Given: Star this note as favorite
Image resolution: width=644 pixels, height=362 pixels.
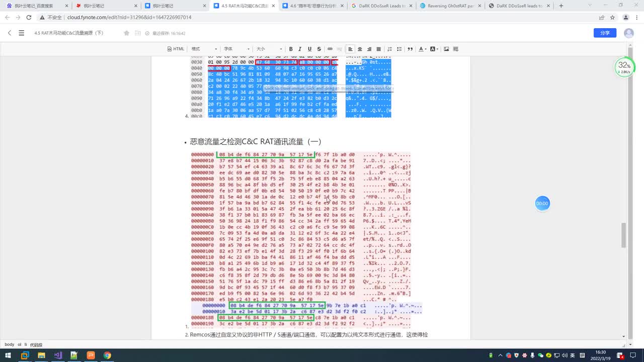Looking at the screenshot, I should click(x=126, y=33).
